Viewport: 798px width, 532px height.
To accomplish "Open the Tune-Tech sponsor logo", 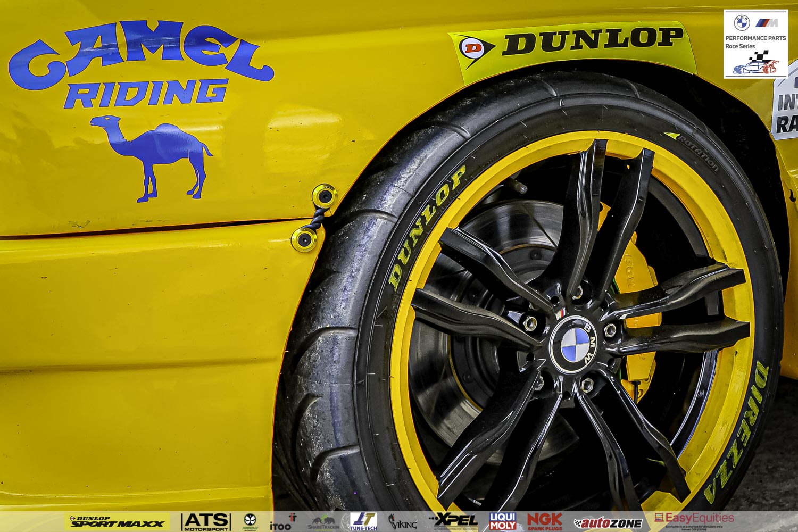I will pos(364,521).
